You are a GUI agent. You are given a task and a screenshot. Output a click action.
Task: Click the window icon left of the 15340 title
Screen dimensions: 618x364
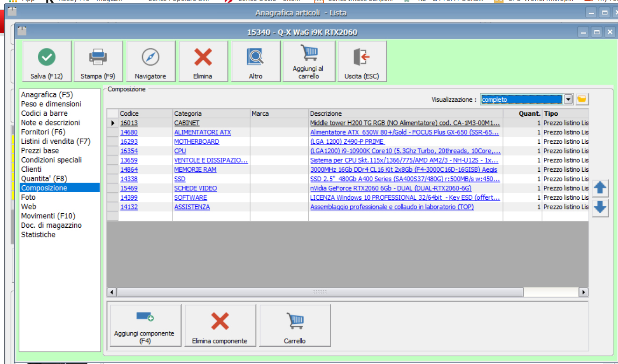point(21,32)
